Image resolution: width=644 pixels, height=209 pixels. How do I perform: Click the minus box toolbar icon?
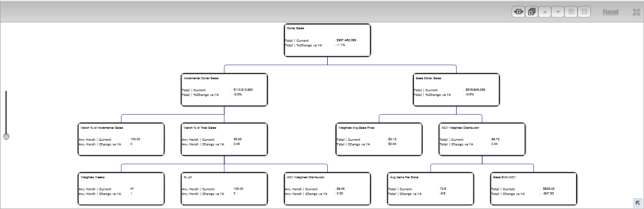pos(584,11)
